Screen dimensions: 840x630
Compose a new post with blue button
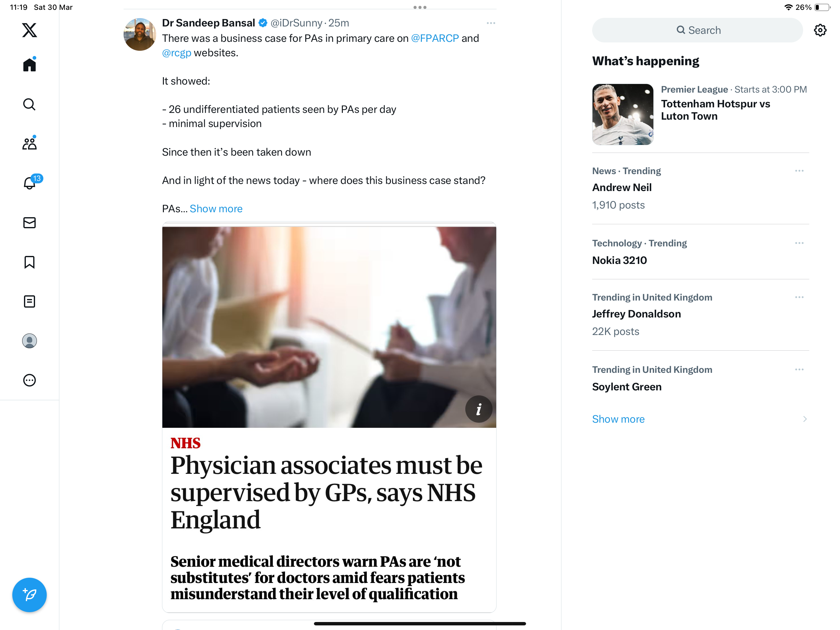[29, 595]
